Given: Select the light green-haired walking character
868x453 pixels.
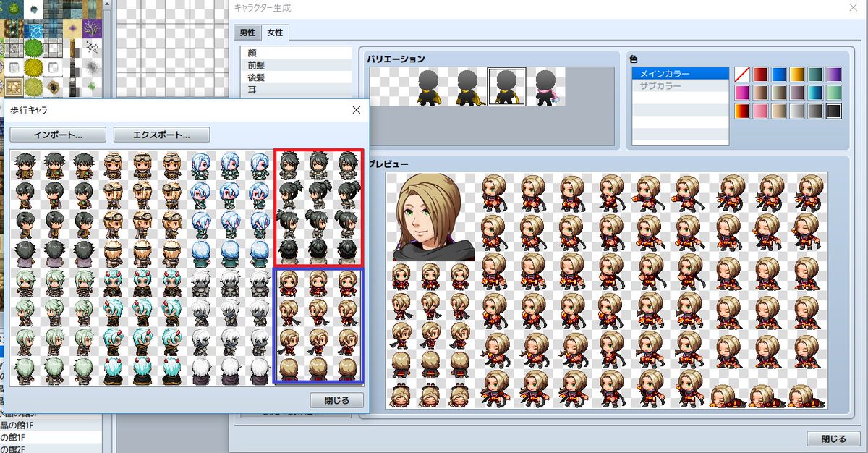Looking at the screenshot, I should pos(54,326).
